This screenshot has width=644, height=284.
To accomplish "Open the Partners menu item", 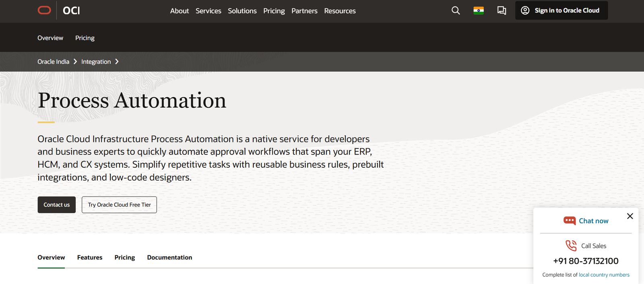I will (x=304, y=11).
